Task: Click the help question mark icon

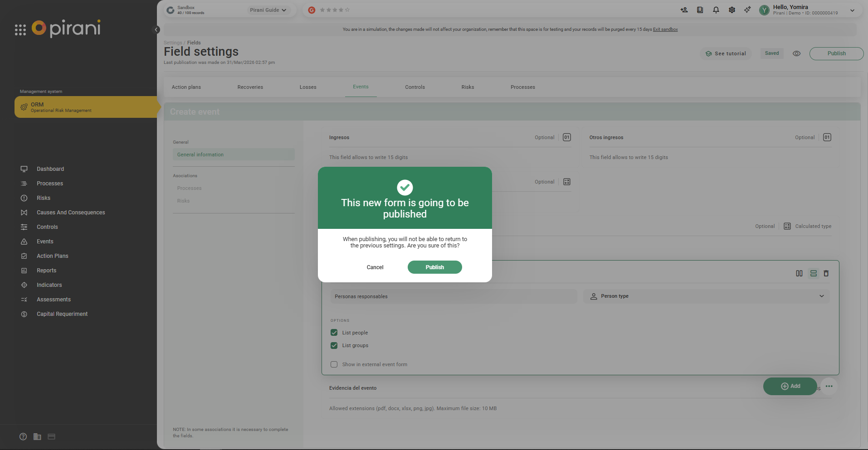Action: (23, 436)
